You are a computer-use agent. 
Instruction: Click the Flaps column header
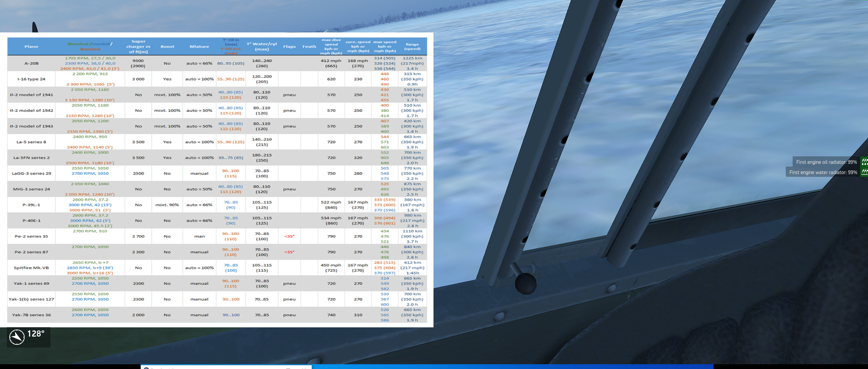point(289,46)
